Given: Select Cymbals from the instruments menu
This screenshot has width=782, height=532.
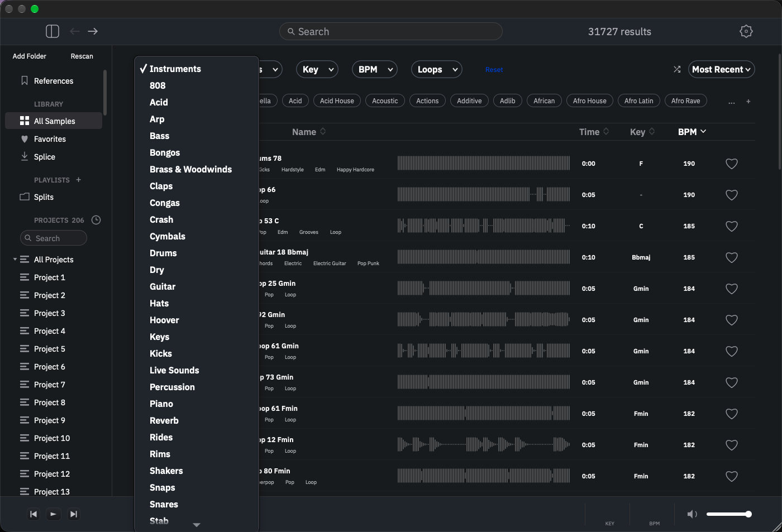Looking at the screenshot, I should (x=197, y=236).
